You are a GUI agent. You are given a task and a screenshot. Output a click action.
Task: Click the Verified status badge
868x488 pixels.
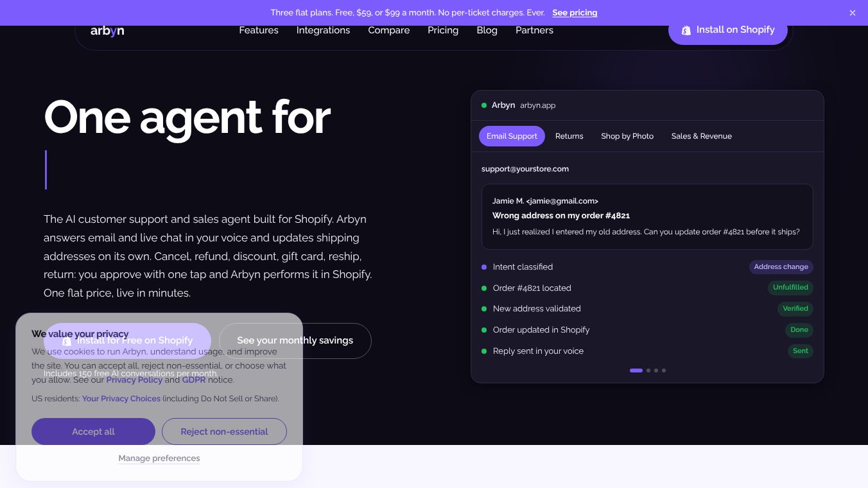[x=795, y=309]
